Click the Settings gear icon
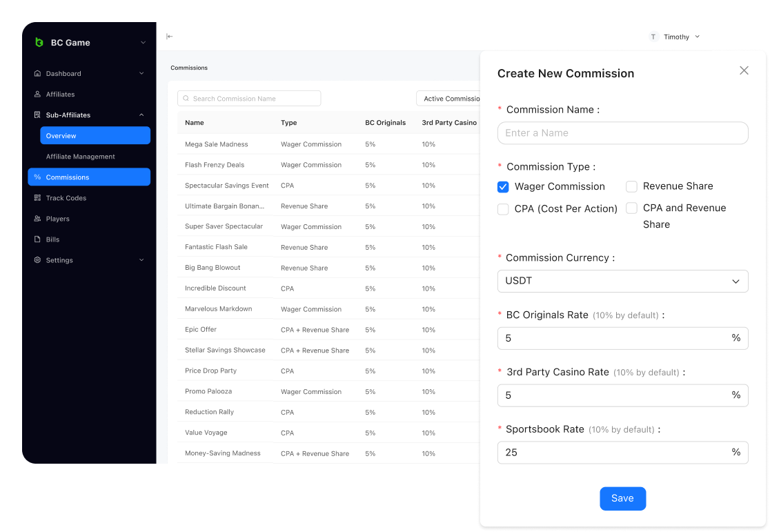770x532 pixels. [37, 260]
